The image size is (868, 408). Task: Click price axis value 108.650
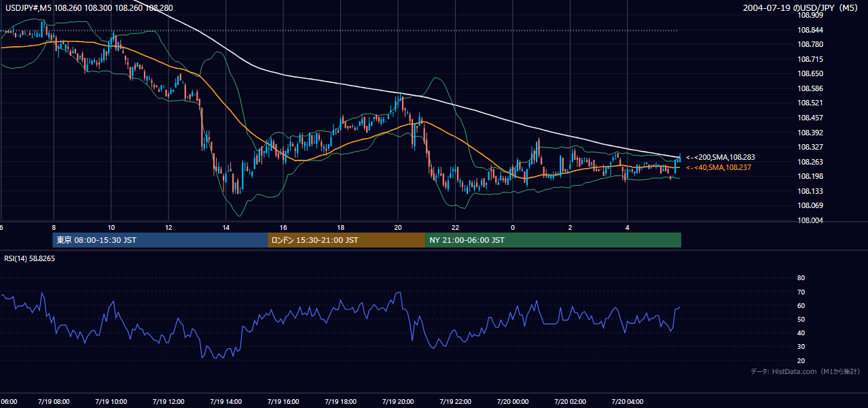coord(810,73)
